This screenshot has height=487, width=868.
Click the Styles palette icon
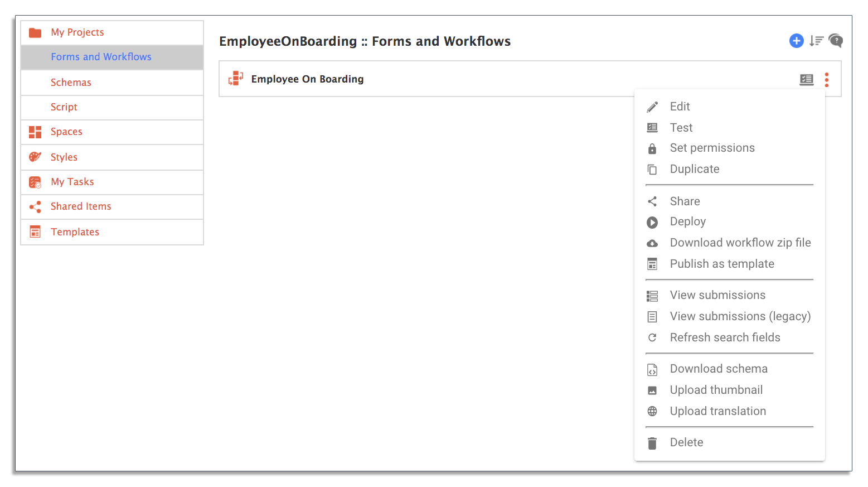coord(35,157)
